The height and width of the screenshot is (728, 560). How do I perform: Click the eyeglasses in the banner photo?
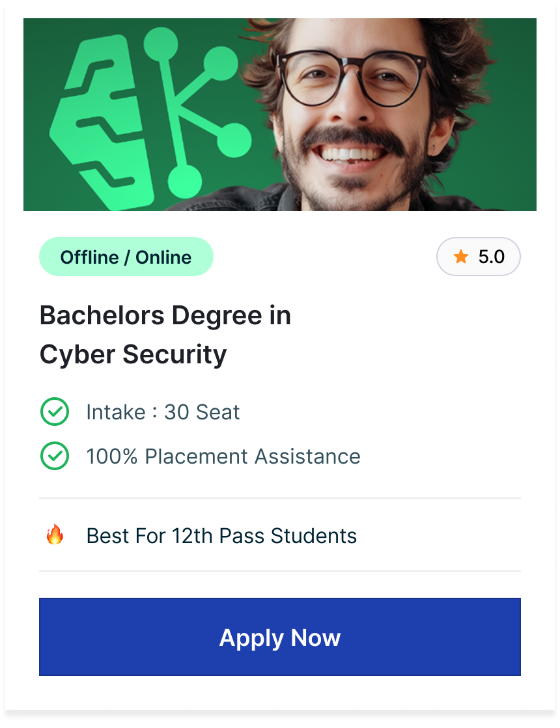350,78
